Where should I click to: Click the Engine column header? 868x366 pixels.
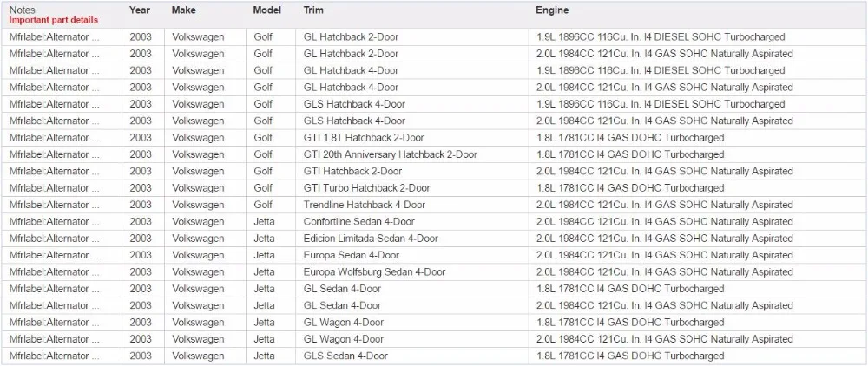[x=552, y=10]
